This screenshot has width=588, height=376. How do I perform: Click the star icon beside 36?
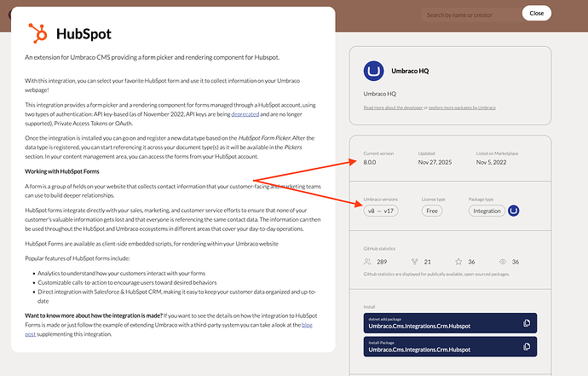tap(458, 262)
